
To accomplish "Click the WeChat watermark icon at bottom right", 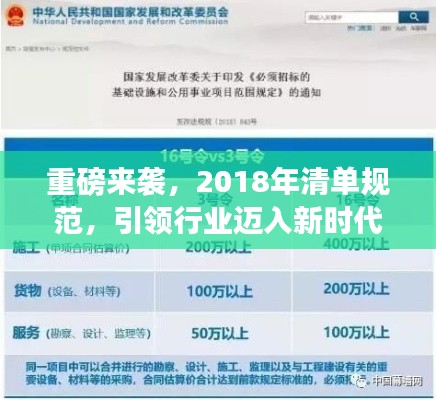I will (360, 380).
